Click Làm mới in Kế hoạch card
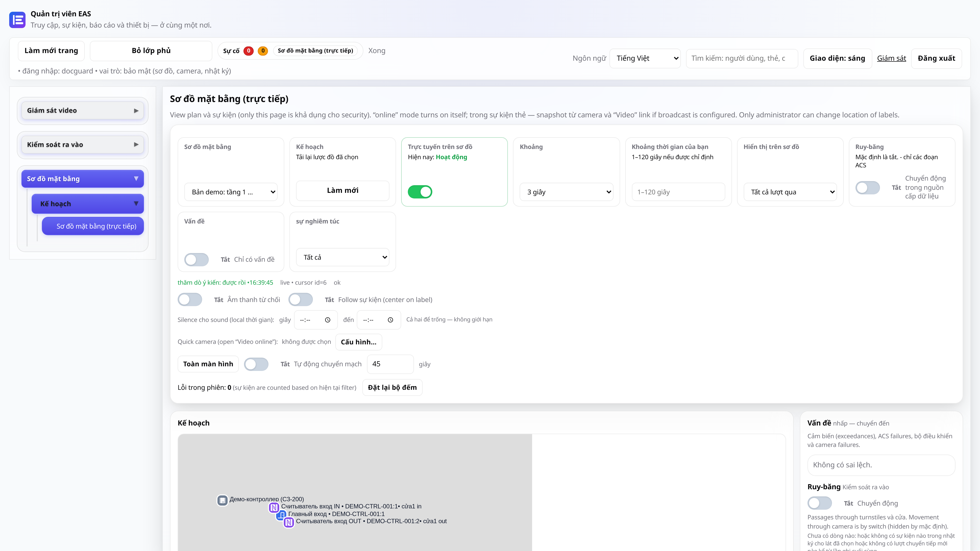 (343, 191)
